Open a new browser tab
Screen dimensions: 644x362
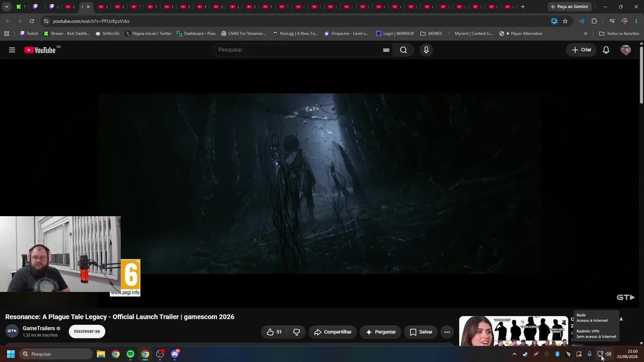pos(523,7)
